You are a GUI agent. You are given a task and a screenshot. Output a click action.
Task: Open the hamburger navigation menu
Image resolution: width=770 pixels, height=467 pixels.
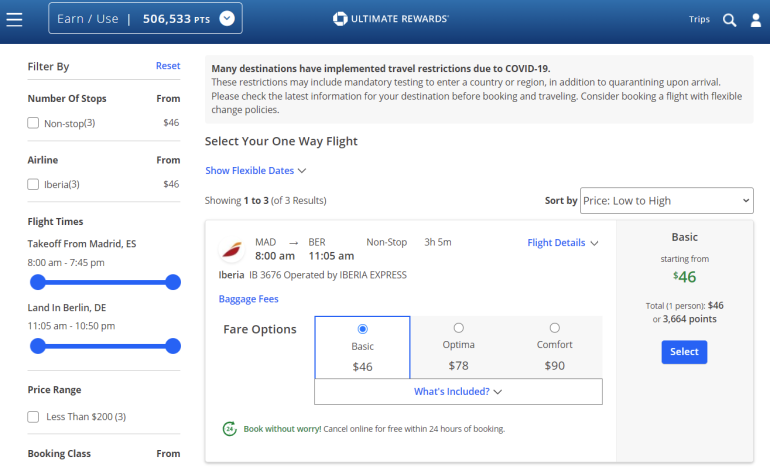pos(15,19)
